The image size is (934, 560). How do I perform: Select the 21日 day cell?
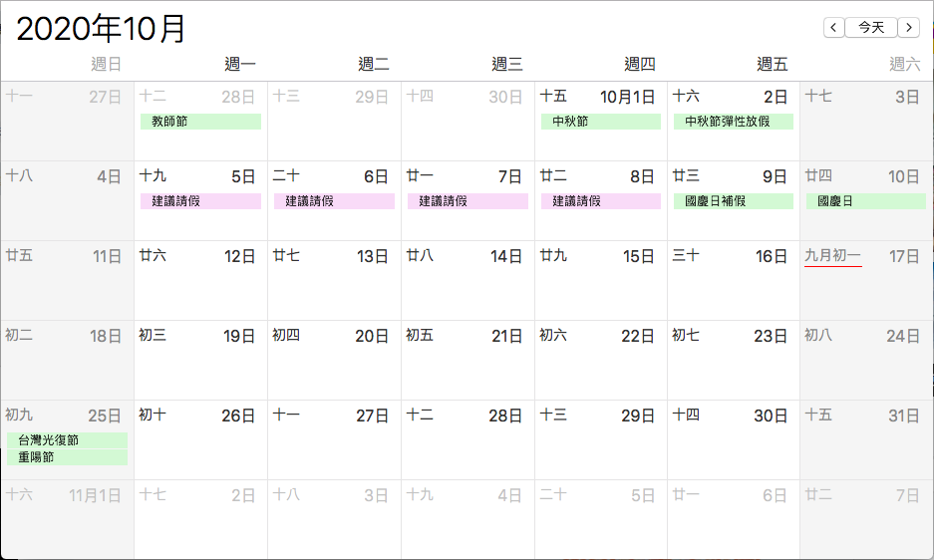467,361
